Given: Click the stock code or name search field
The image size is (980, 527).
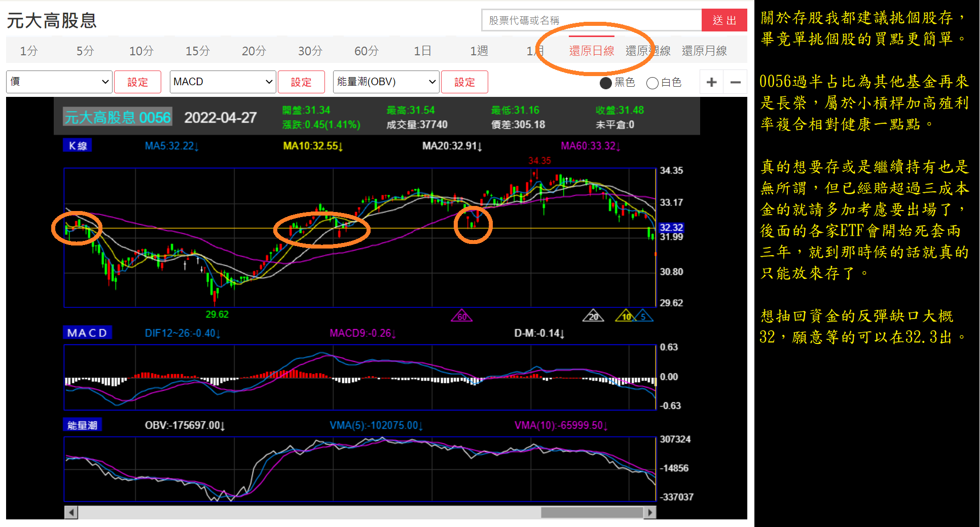Looking at the screenshot, I should pyautogui.click(x=591, y=20).
